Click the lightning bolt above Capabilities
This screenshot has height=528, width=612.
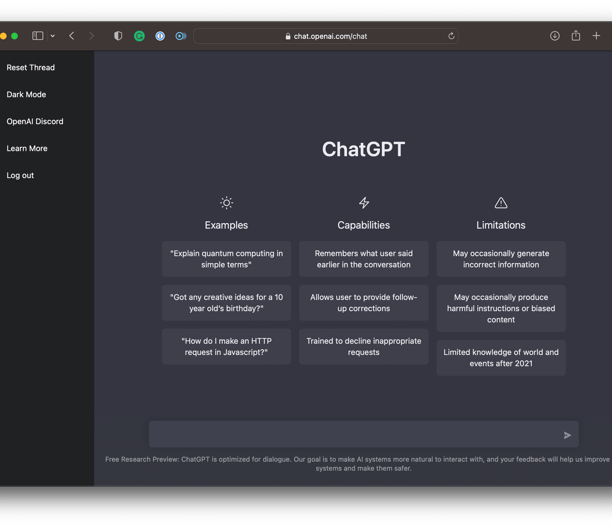(x=364, y=203)
